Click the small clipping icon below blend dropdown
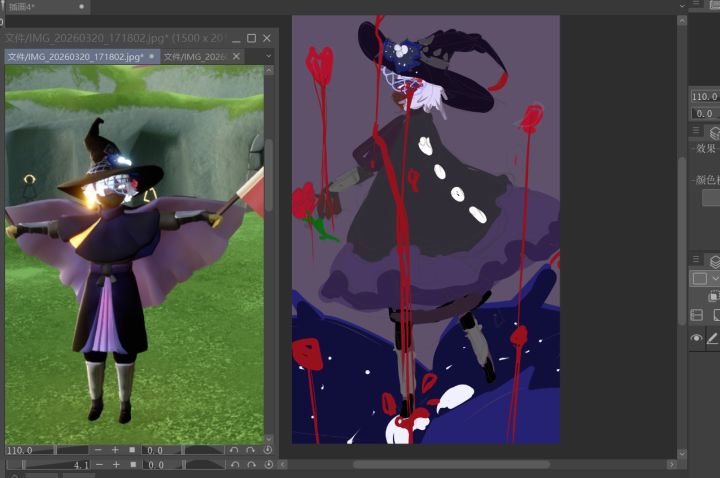This screenshot has width=720, height=478. coord(713,297)
